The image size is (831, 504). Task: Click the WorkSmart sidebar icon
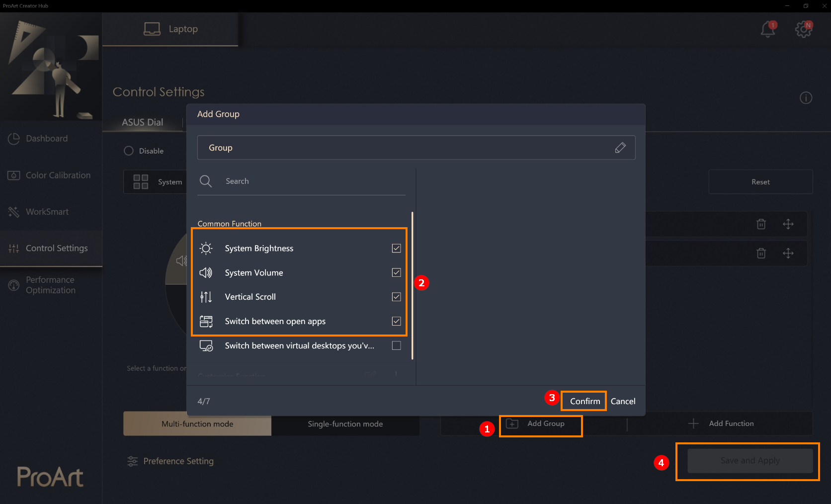(x=14, y=212)
